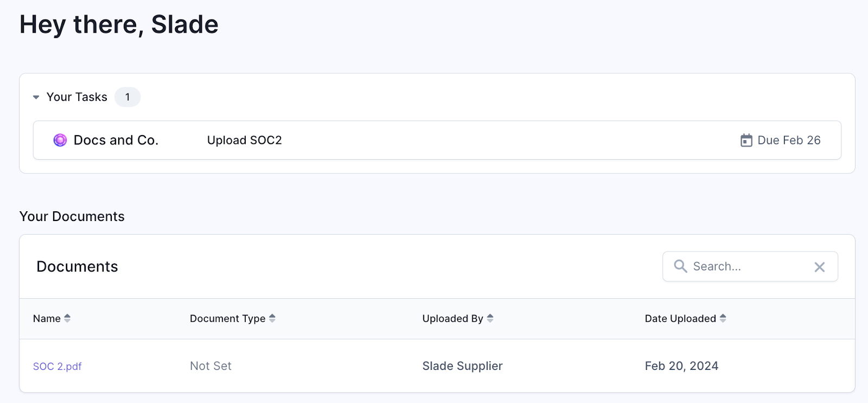The width and height of the screenshot is (868, 403).
Task: Click the Not Set document type cell
Action: (210, 366)
